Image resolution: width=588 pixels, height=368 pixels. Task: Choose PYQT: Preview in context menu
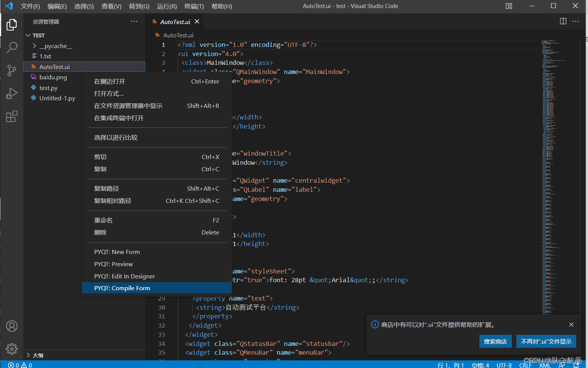tap(157, 264)
